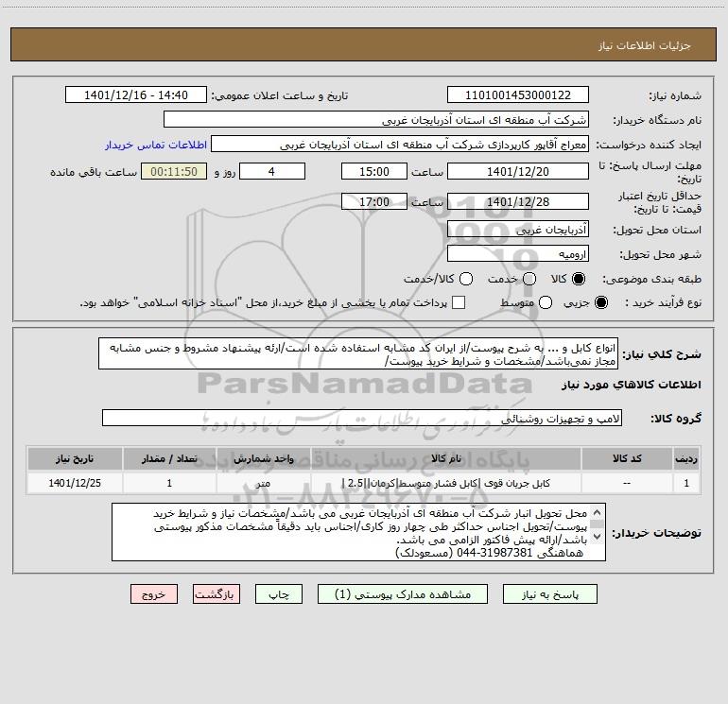The image size is (728, 704).
Task: Click the requester name field معراج آقاپور
Action: click(x=400, y=145)
